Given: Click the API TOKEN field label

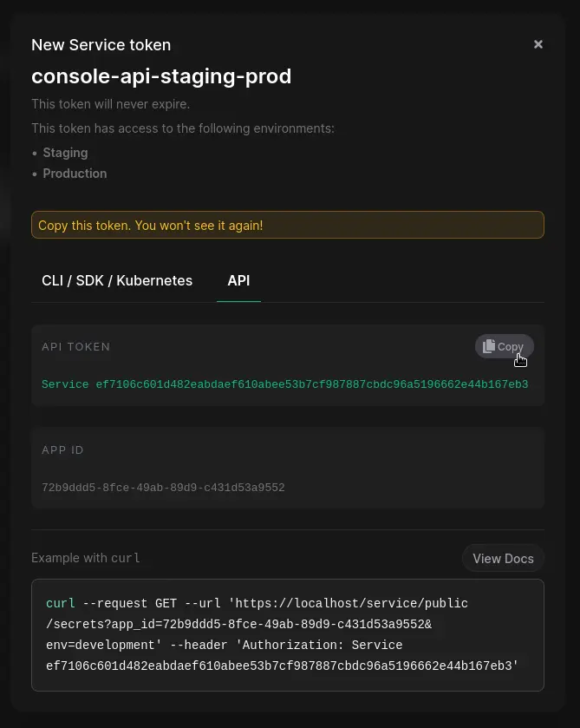Looking at the screenshot, I should click(75, 347).
